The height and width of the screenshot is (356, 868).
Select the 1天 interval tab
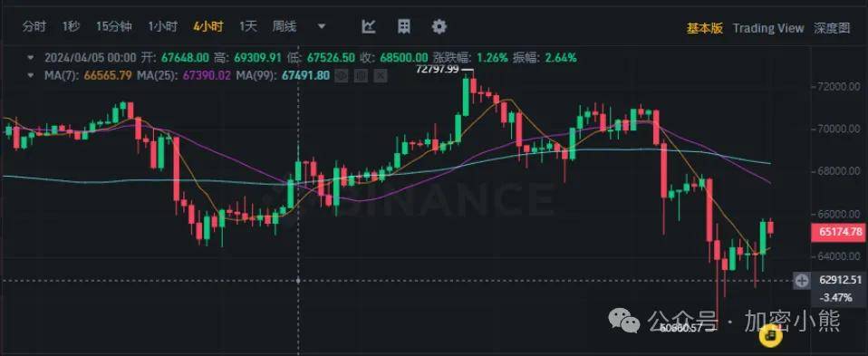(x=248, y=26)
